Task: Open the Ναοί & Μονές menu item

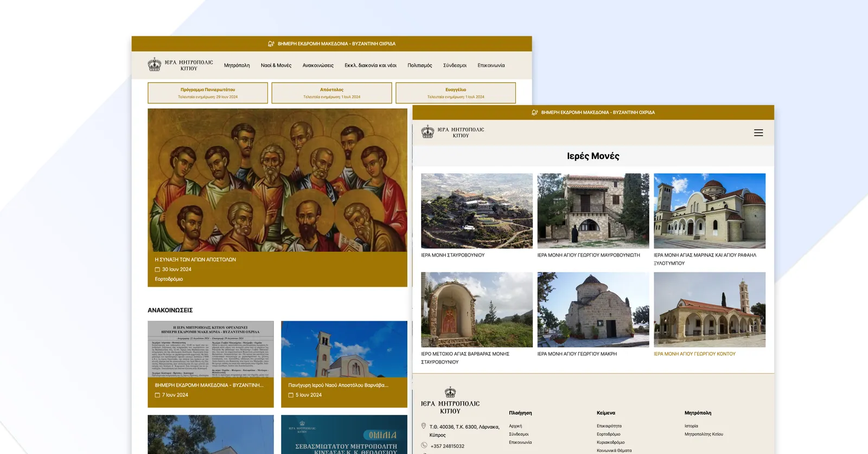Action: [276, 66]
